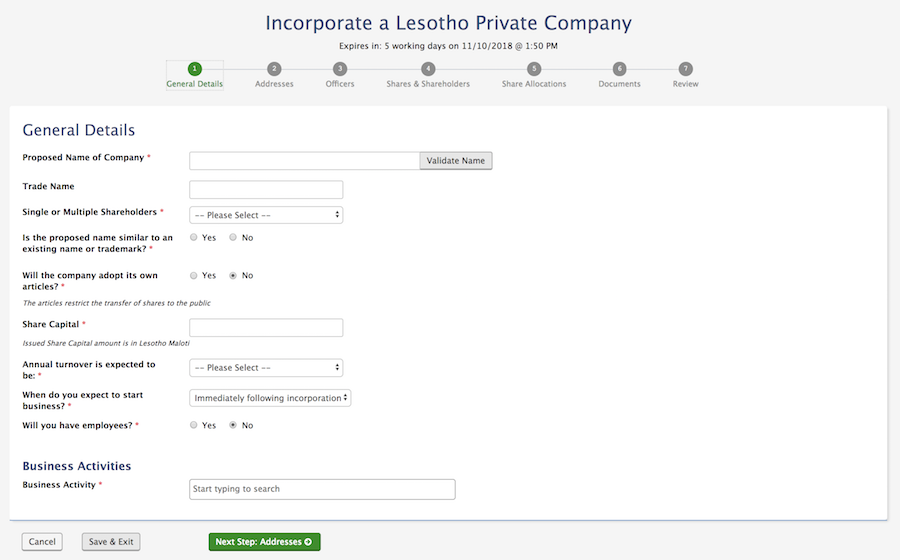Click the step 6 Documents circle icon
Screen dimensions: 900x560
(x=620, y=69)
